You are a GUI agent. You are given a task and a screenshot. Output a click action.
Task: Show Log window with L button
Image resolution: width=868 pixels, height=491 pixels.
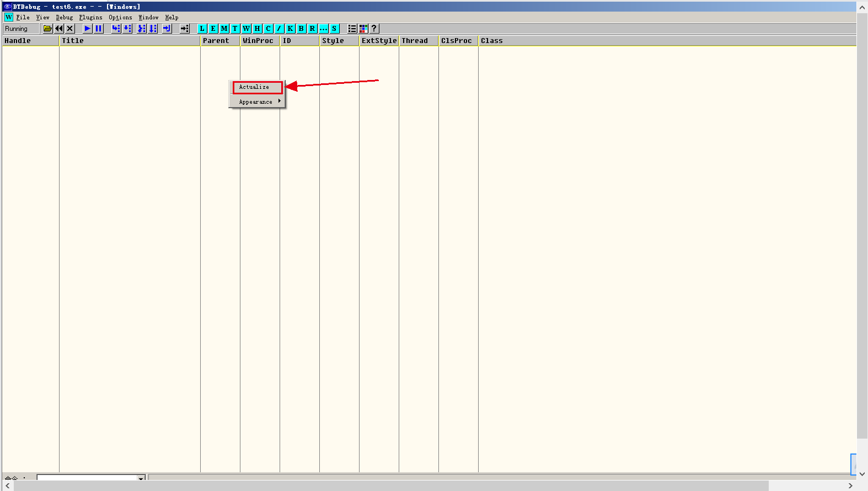(x=202, y=29)
